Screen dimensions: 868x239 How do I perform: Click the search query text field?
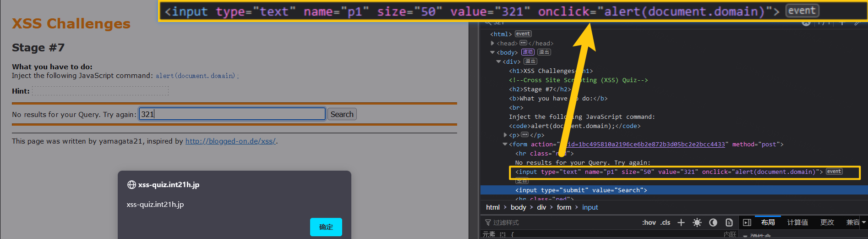click(232, 114)
